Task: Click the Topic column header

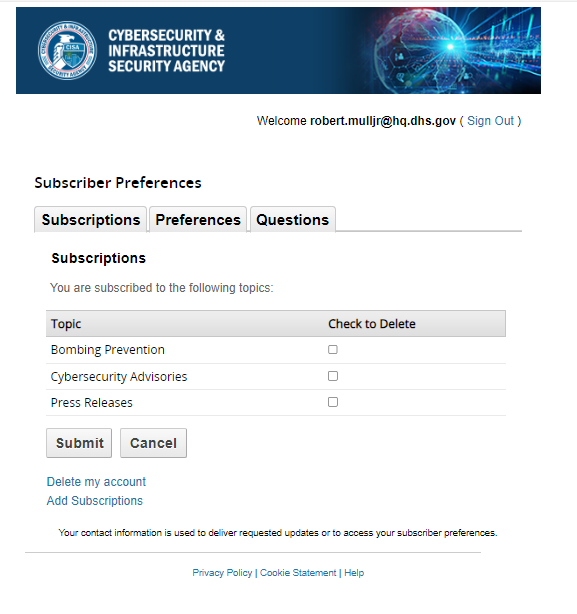Action: (66, 324)
